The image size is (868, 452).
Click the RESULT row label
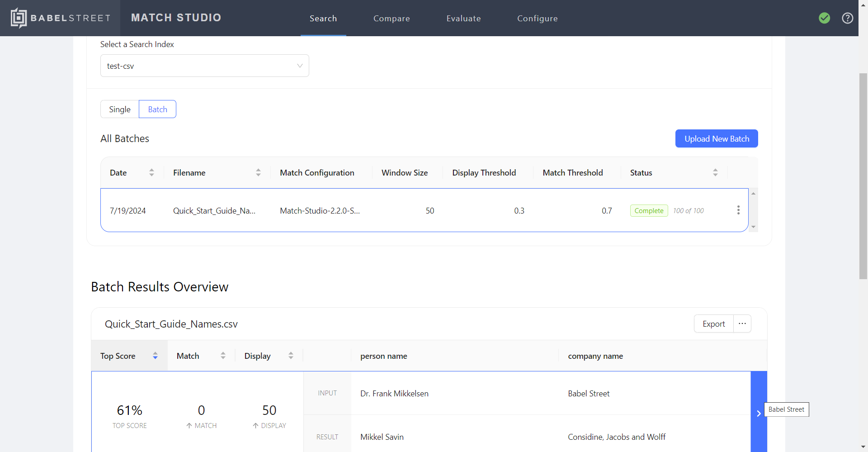327,437
